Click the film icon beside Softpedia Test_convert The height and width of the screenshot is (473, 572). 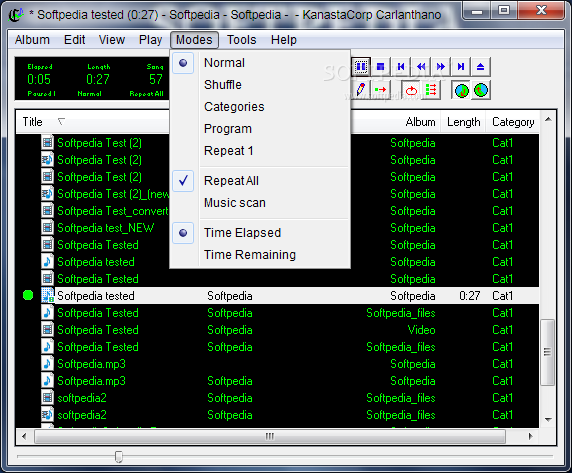click(x=47, y=211)
